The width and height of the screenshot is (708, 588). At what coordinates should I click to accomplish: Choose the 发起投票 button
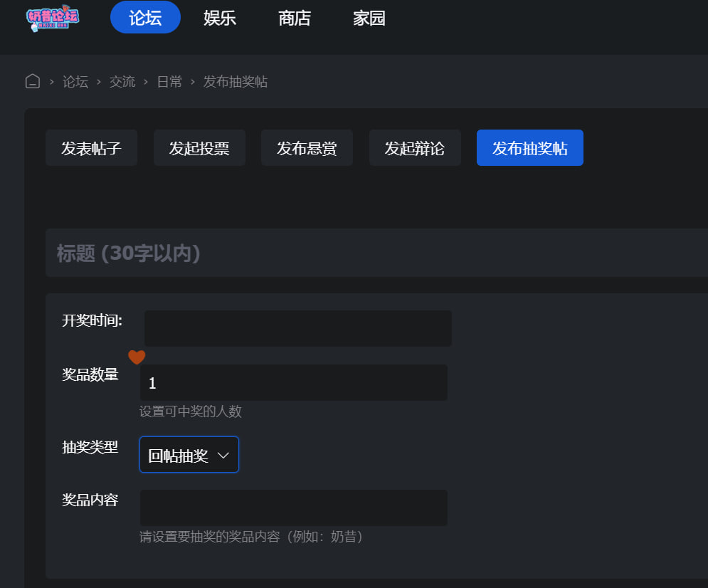point(199,148)
